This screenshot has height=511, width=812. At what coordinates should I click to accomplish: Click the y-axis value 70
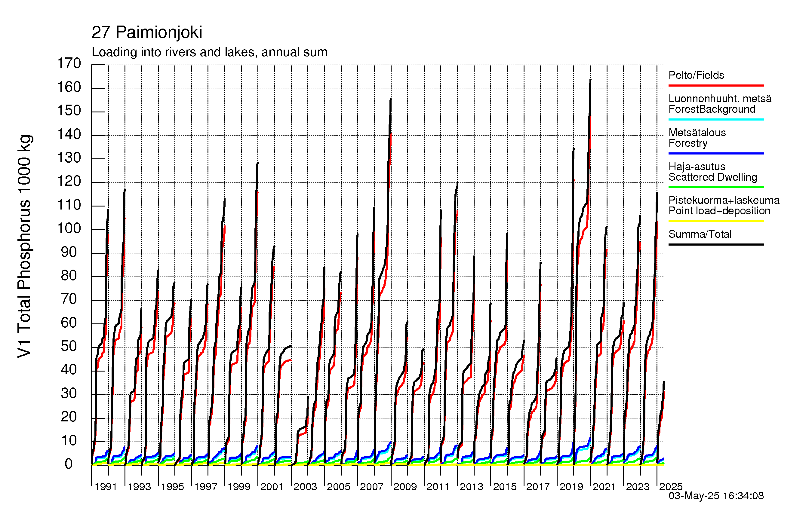69,299
